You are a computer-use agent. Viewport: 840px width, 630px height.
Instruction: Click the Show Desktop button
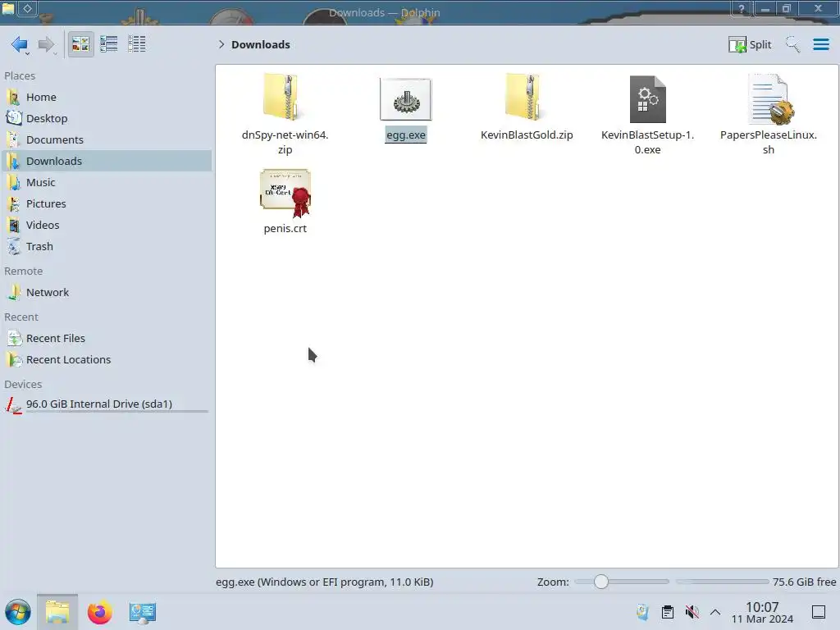(819, 612)
